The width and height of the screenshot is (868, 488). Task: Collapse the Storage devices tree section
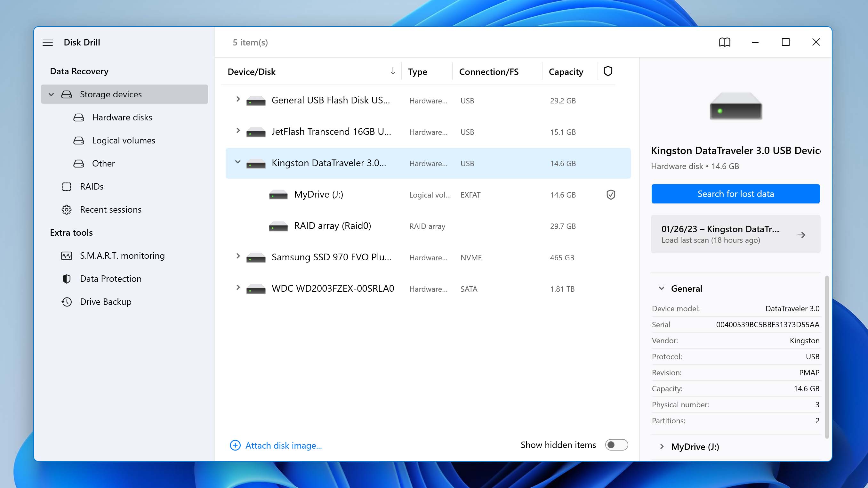[x=50, y=94]
